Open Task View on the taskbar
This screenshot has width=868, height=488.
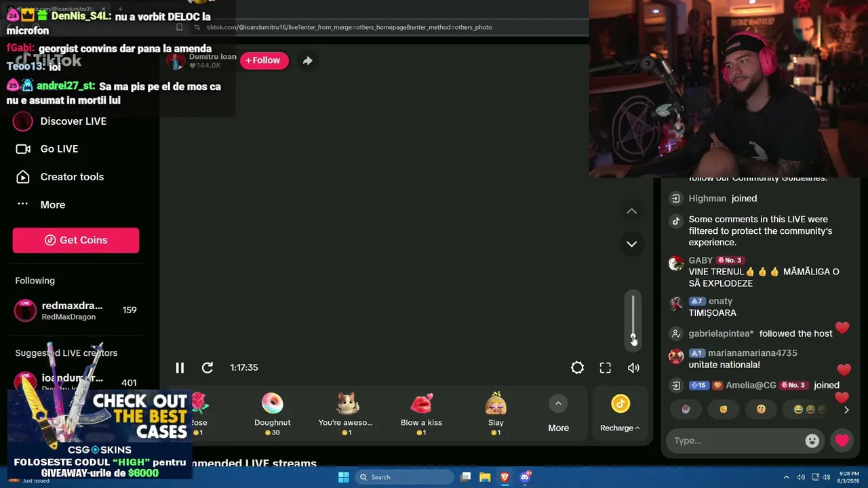pyautogui.click(x=465, y=477)
